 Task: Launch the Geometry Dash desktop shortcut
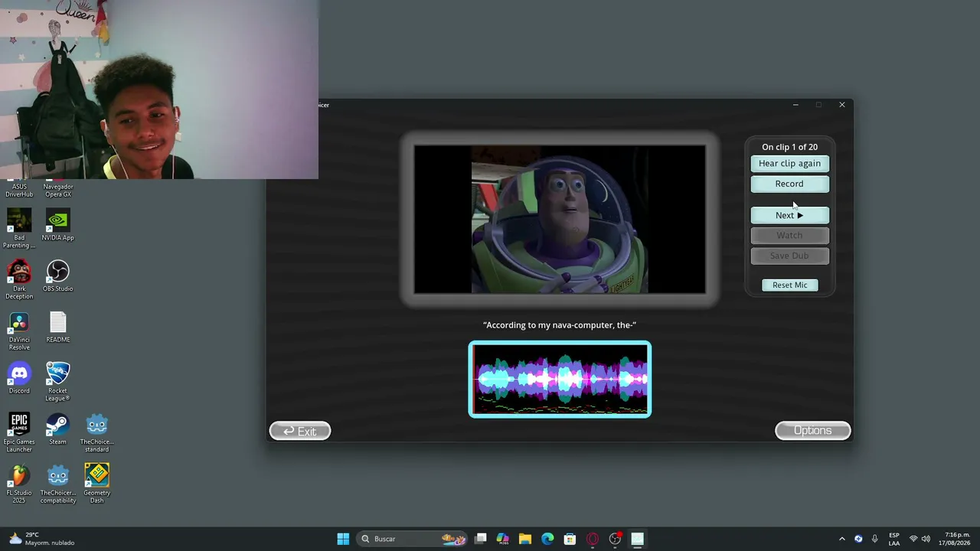click(96, 484)
